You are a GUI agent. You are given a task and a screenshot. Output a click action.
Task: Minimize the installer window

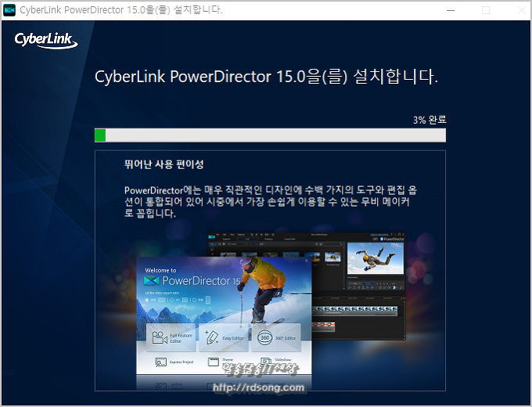[451, 10]
